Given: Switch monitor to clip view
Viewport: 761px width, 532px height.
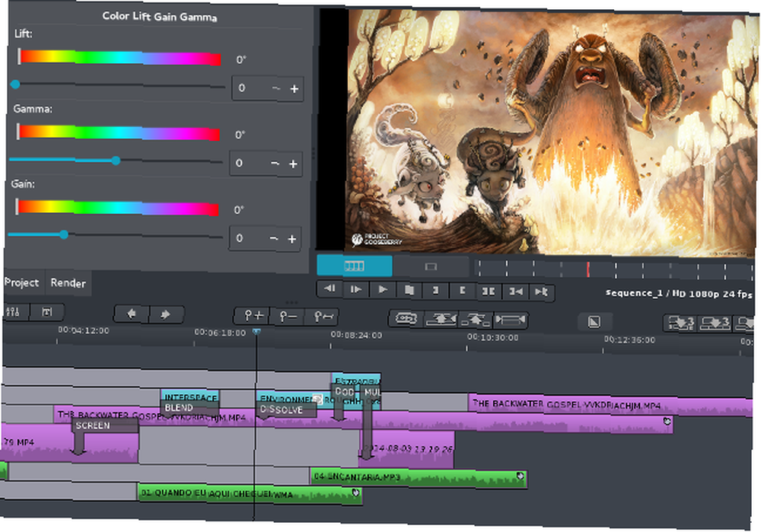Looking at the screenshot, I should 431,266.
